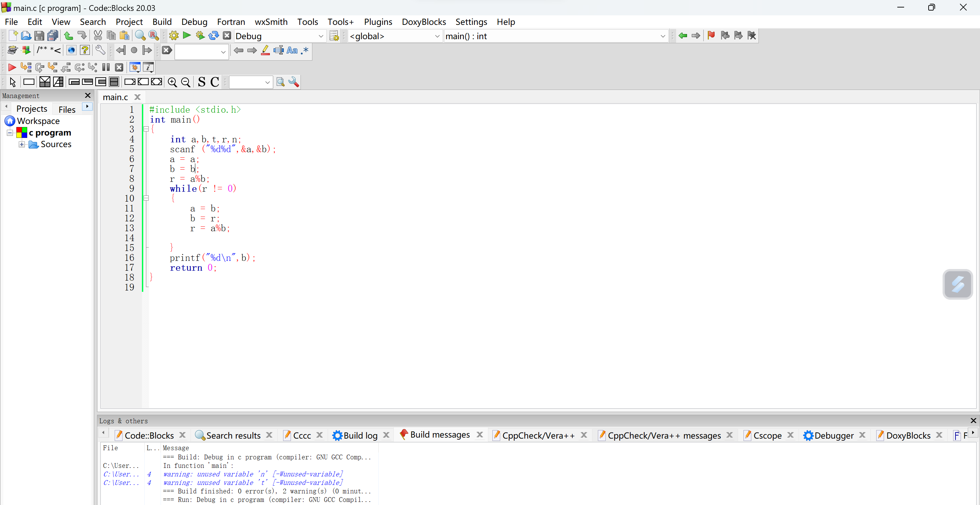
Task: Click the Next line debug icon
Action: point(39,67)
